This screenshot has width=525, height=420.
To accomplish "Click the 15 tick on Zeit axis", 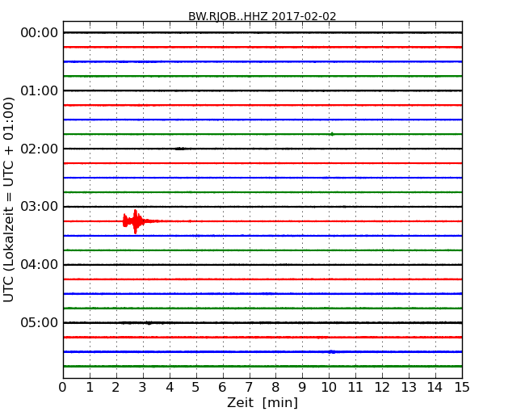I will [462, 388].
